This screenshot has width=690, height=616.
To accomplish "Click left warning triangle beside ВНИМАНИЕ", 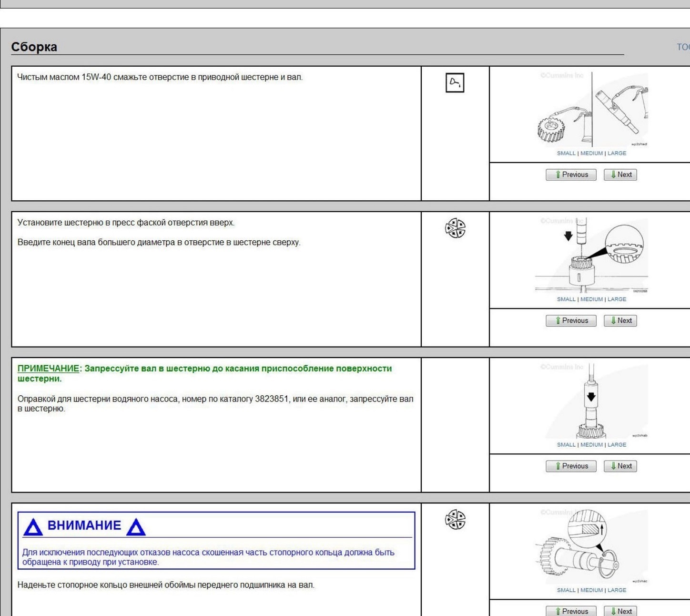I will [33, 527].
